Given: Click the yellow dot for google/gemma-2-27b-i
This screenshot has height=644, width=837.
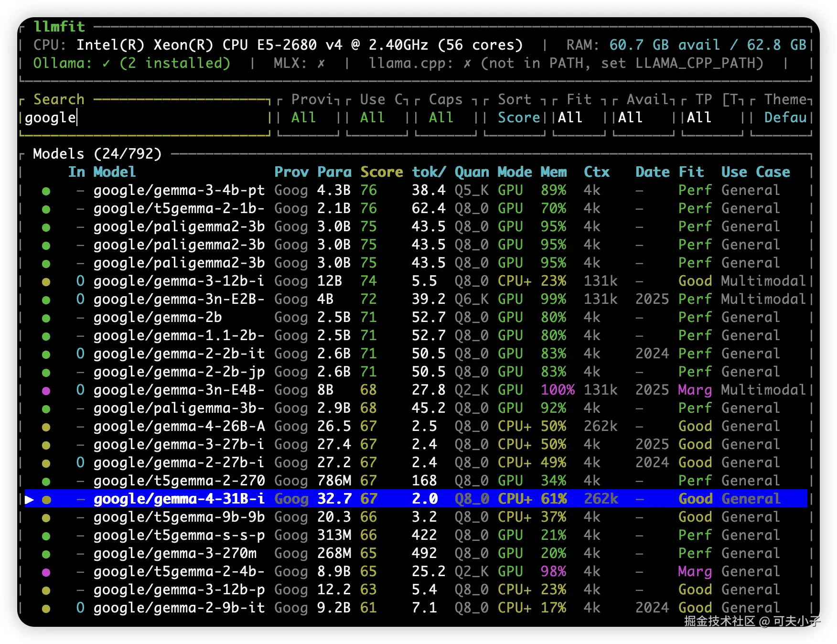Looking at the screenshot, I should pos(46,463).
